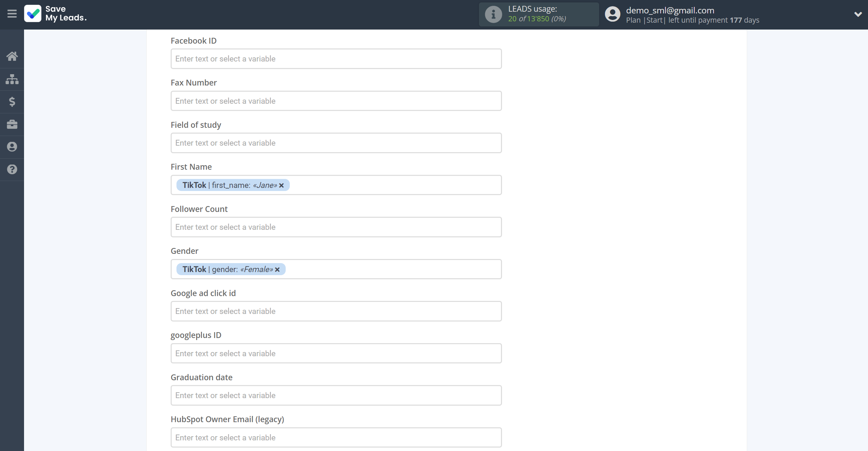The width and height of the screenshot is (868, 451).
Task: Open the hamburger menu
Action: click(12, 14)
